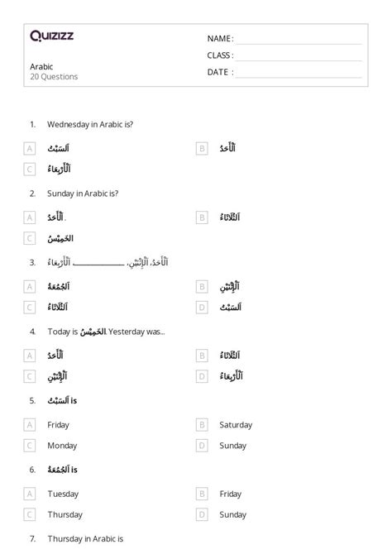Viewport: 392px width, 554px height.
Task: Click the CLASS input line
Action: point(299,57)
